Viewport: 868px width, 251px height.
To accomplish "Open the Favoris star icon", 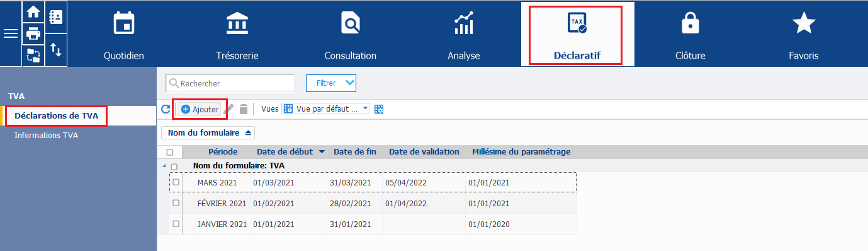I will 804,23.
